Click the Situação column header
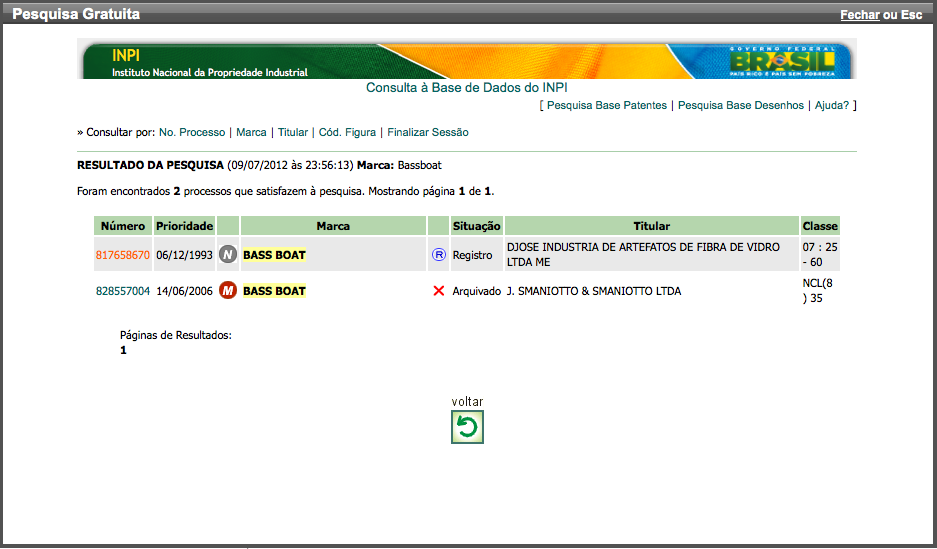This screenshot has width=937, height=549. [x=476, y=226]
